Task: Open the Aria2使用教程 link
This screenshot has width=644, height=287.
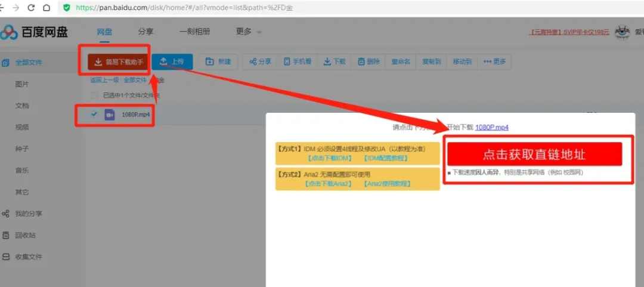Action: pos(388,184)
